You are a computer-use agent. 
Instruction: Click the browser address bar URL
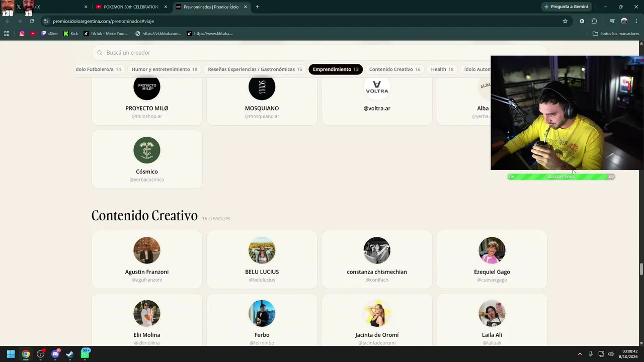(103, 21)
